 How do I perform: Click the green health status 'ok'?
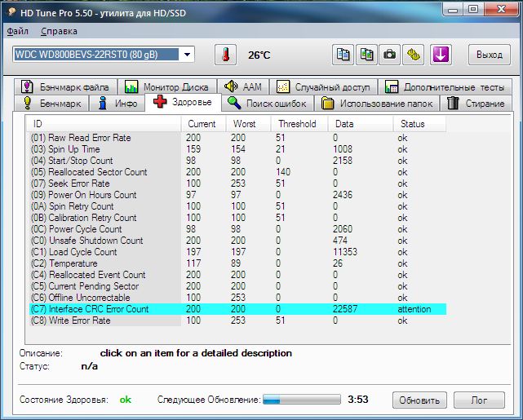click(x=126, y=400)
